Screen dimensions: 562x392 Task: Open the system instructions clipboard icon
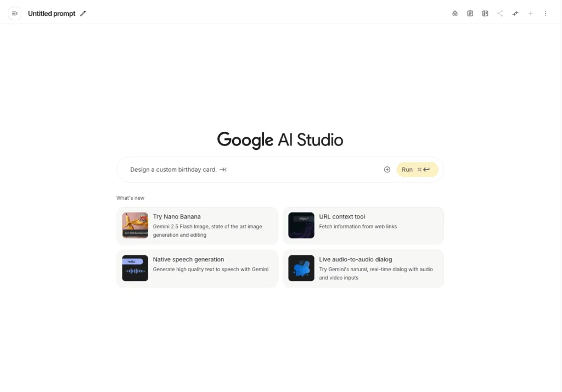coord(470,14)
